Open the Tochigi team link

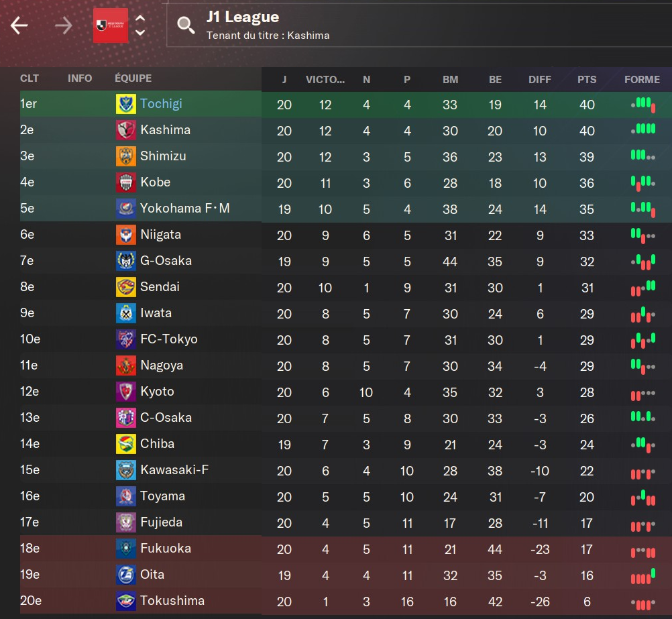click(161, 104)
